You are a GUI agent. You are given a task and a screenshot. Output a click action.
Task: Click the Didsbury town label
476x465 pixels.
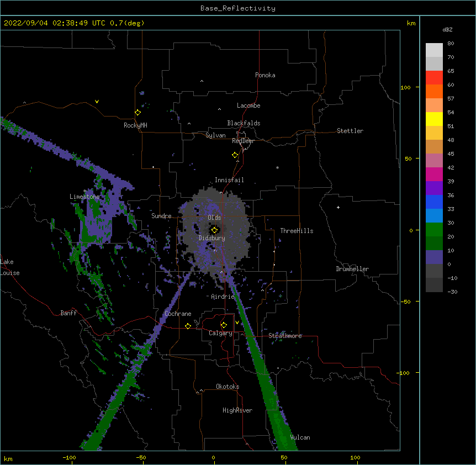212,238
